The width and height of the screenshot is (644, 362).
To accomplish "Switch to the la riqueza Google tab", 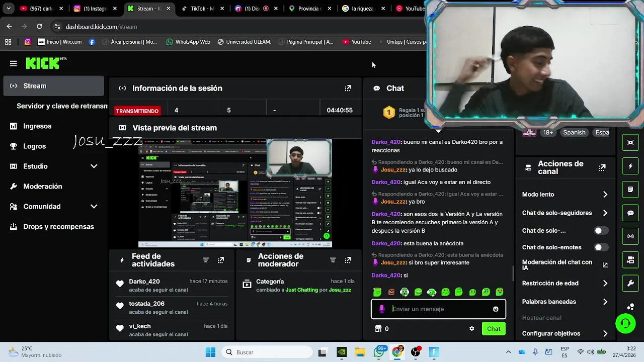I will click(x=363, y=9).
